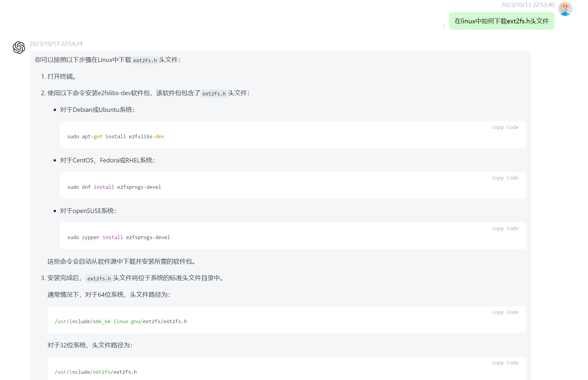
Task: Click the 22:53:40 user message timestamp
Action: 527,5
